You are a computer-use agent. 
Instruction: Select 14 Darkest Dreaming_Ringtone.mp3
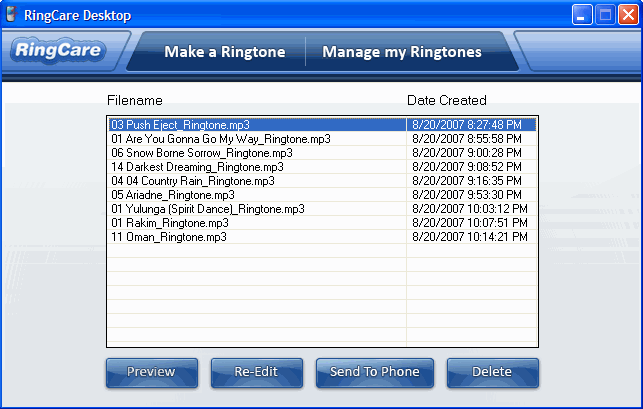(197, 167)
